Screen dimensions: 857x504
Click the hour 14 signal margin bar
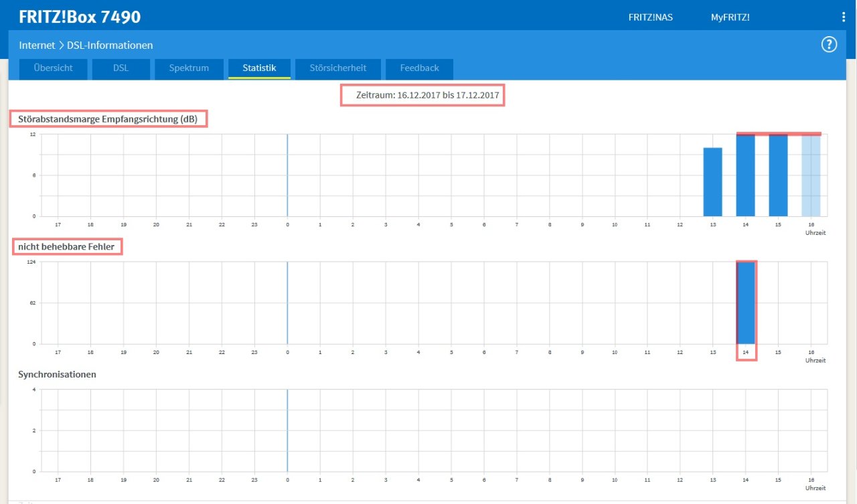pyautogui.click(x=746, y=175)
